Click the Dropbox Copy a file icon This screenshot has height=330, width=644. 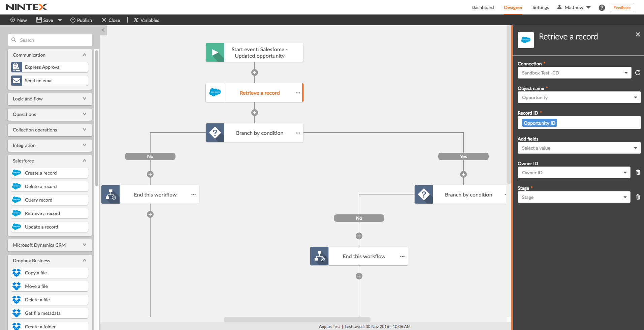pos(17,273)
